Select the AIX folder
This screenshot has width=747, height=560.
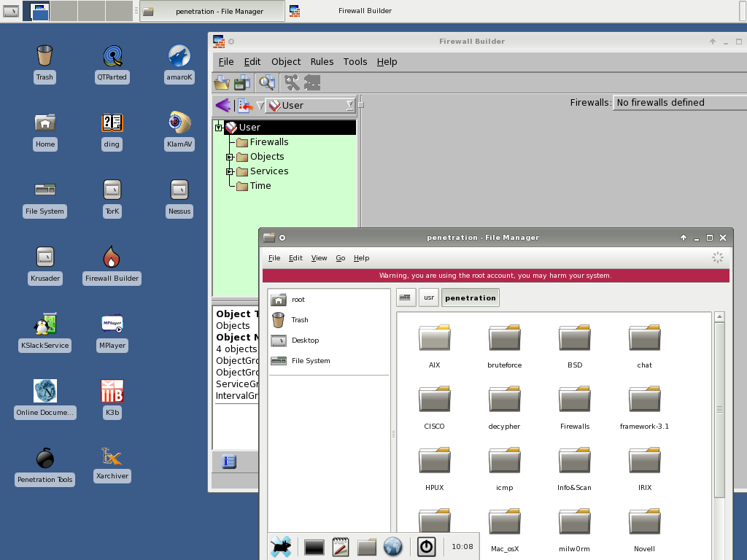pyautogui.click(x=435, y=346)
